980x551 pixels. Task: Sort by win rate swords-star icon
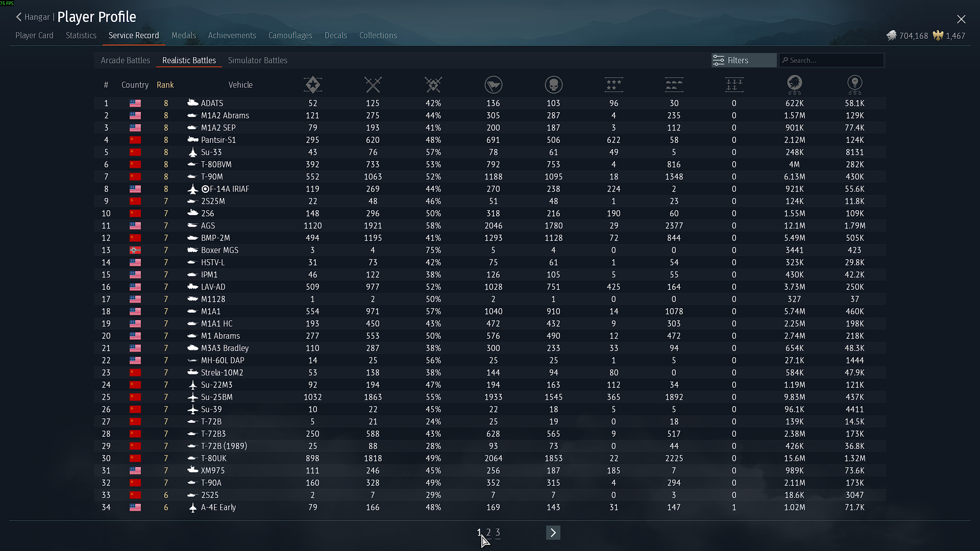click(x=433, y=85)
